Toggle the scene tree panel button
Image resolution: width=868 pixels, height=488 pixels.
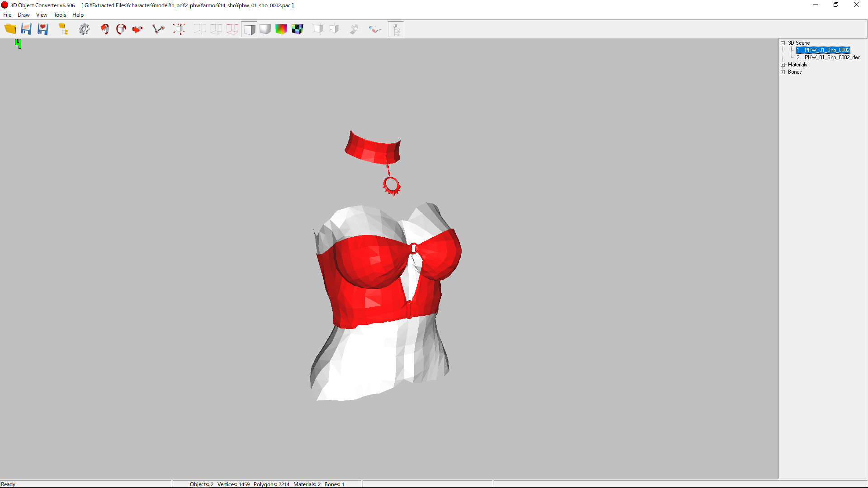point(396,29)
